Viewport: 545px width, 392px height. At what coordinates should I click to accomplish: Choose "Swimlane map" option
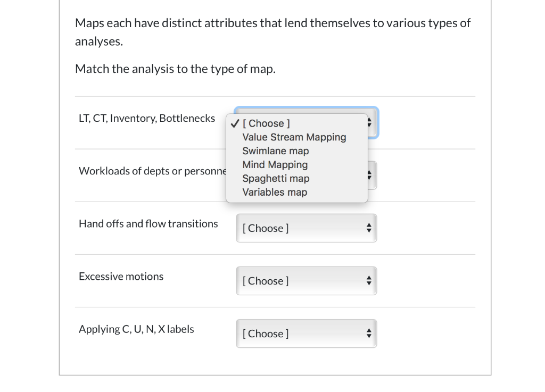(275, 151)
